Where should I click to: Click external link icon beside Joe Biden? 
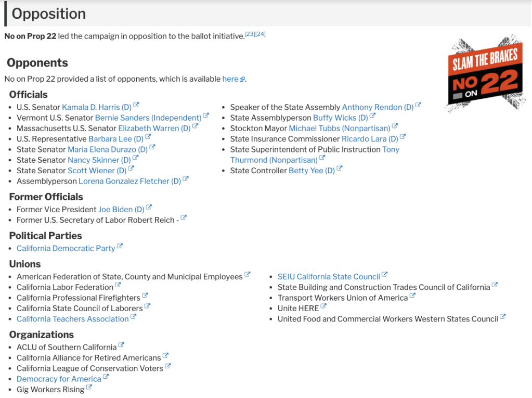pos(149,208)
